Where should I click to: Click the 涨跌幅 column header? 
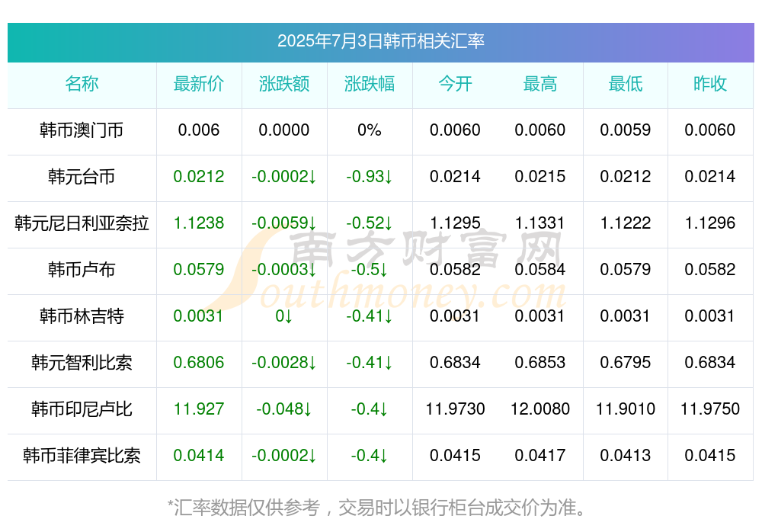tap(370, 84)
